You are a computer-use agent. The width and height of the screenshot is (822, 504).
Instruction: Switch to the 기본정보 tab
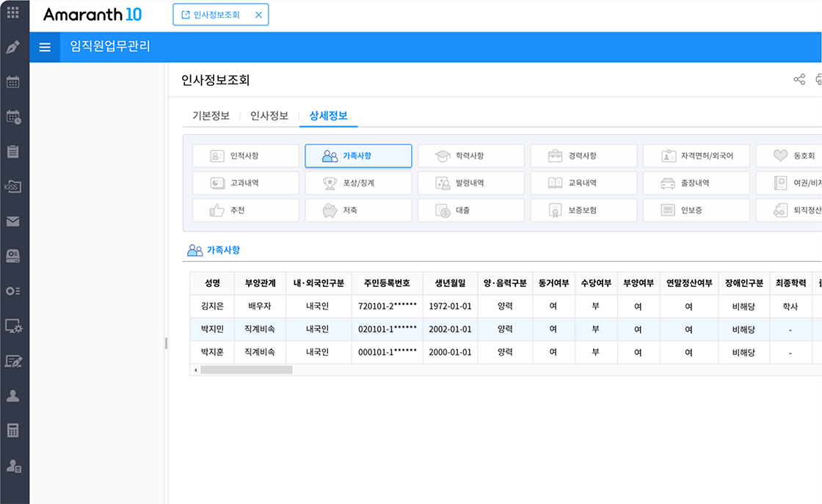[211, 116]
